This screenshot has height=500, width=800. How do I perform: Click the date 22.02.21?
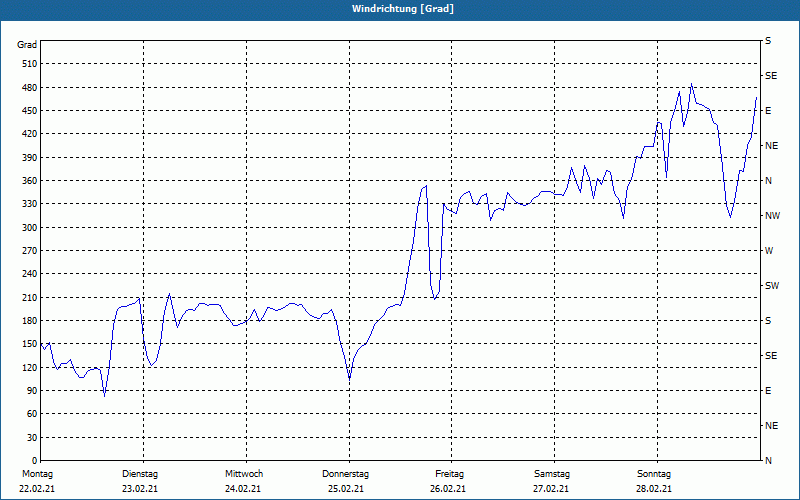37,489
